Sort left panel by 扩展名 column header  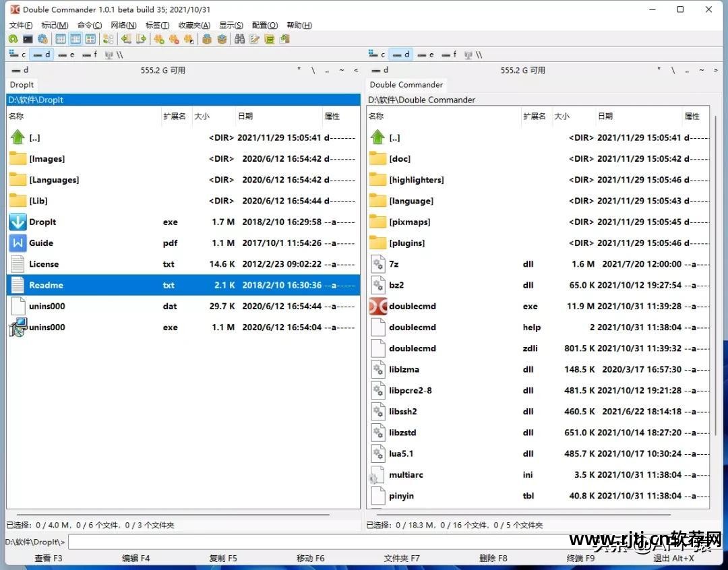(175, 116)
